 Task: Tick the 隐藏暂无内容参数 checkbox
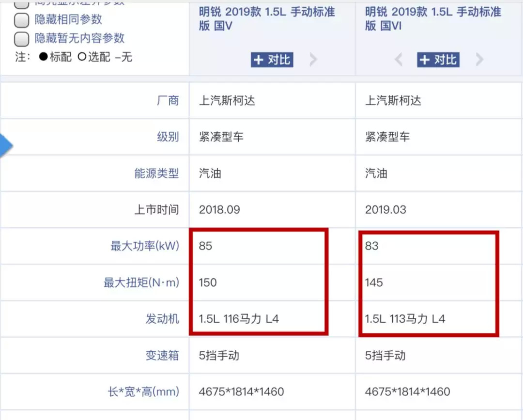click(22, 38)
